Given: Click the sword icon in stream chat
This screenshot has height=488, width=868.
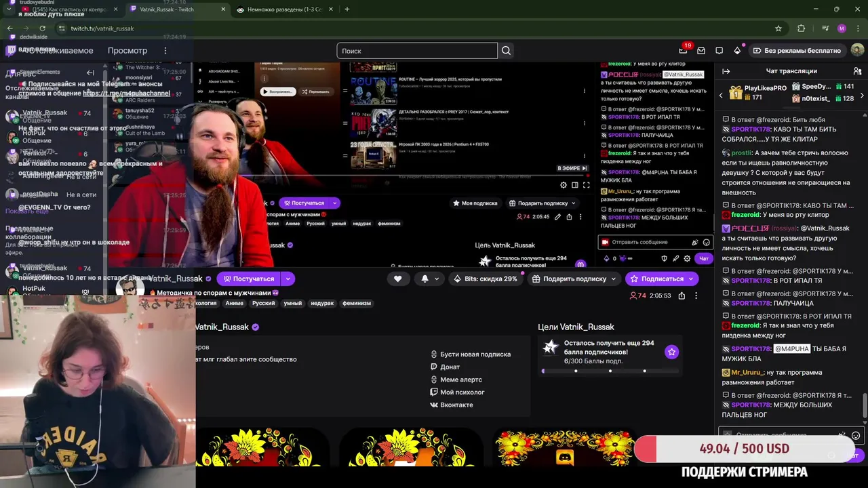Looking at the screenshot, I should pos(676,258).
